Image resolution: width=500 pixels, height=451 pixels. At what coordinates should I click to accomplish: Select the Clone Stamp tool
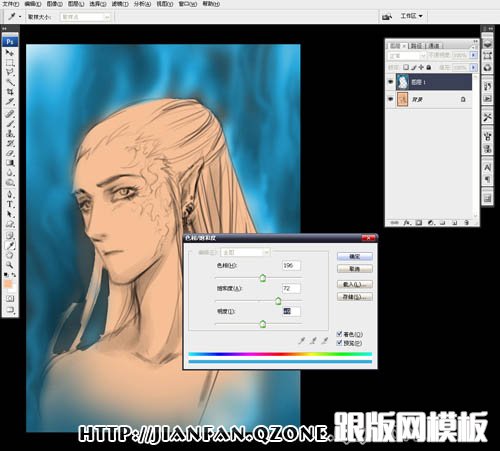[x=10, y=133]
